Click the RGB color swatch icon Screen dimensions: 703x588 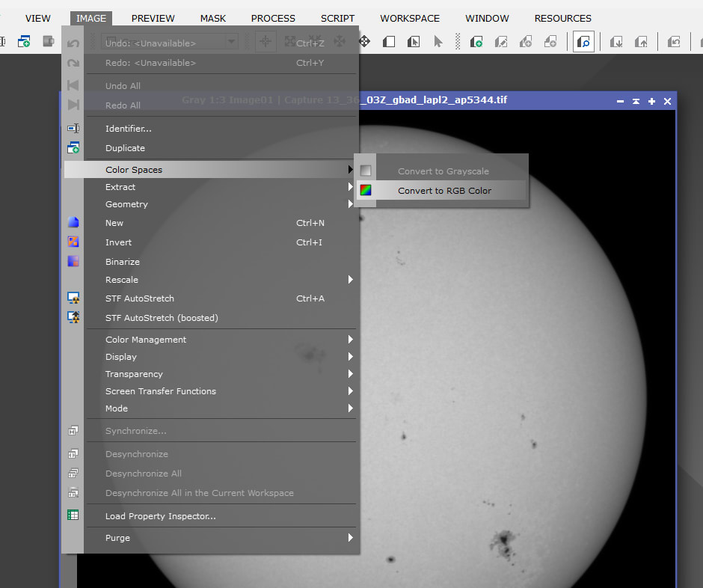[366, 190]
